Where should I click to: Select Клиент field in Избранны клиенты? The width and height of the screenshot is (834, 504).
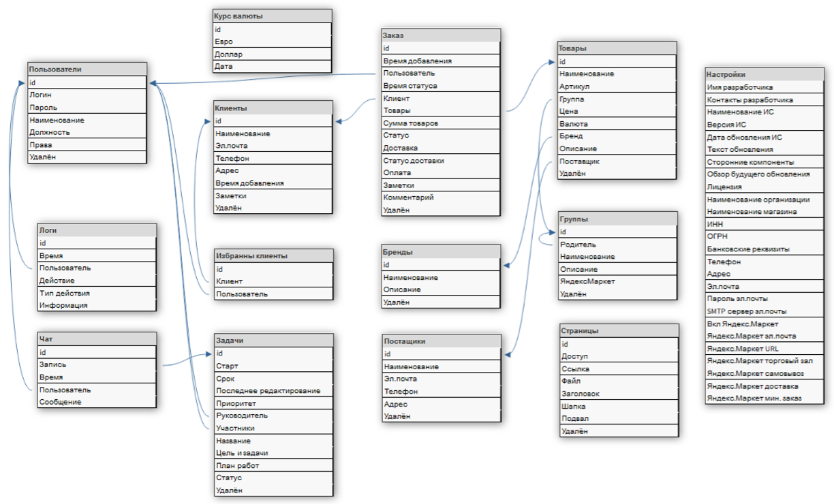pyautogui.click(x=273, y=281)
